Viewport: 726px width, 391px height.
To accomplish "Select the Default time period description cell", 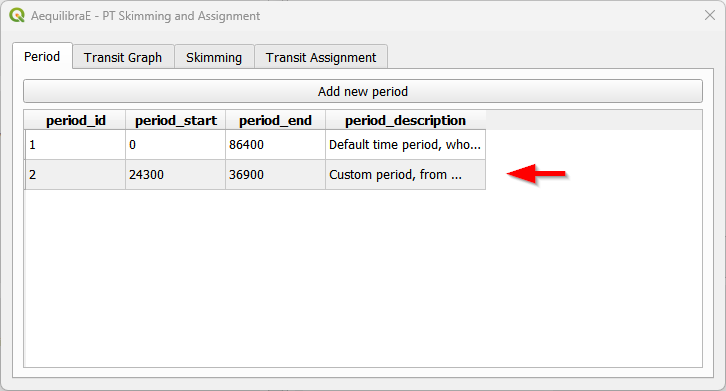I will click(x=406, y=145).
